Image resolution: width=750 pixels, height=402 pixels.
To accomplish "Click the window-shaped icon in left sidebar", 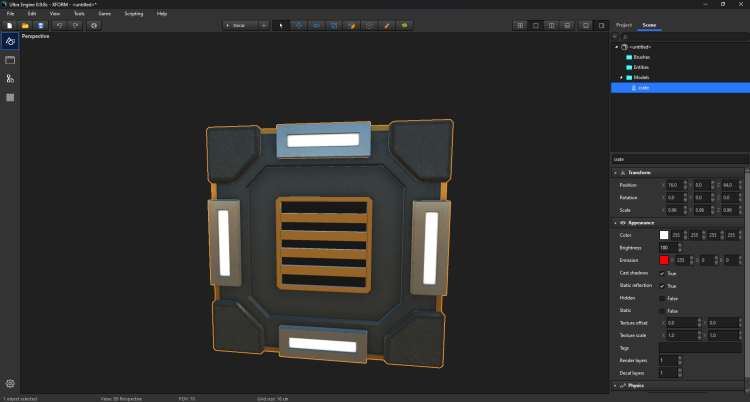I will point(10,60).
